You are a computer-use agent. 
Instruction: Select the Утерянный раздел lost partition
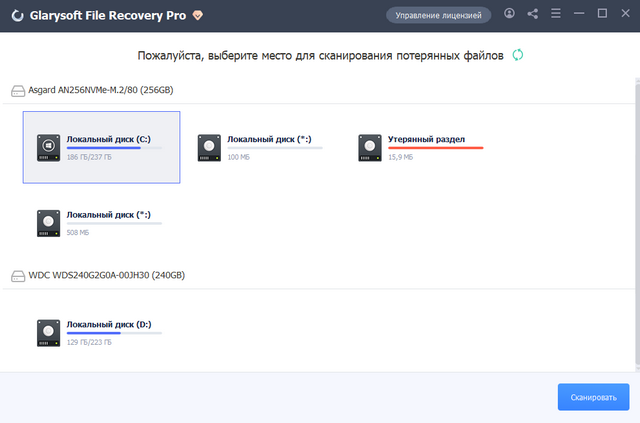421,147
